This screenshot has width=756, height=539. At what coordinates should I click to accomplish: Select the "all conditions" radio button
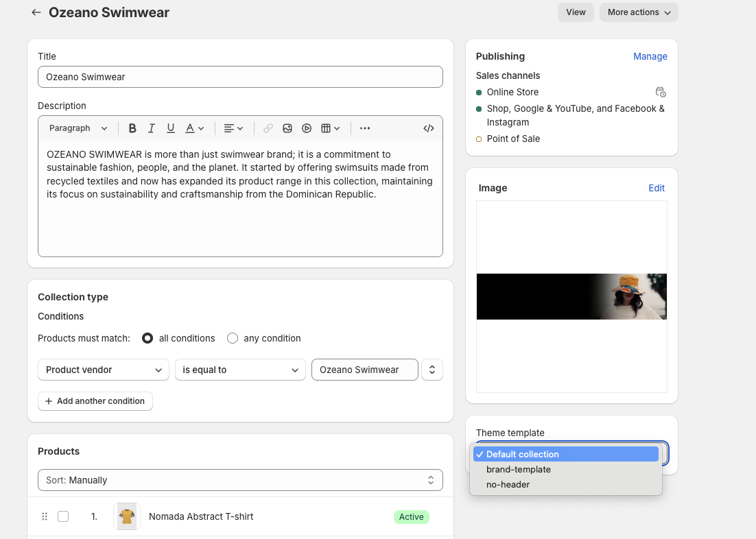point(147,338)
